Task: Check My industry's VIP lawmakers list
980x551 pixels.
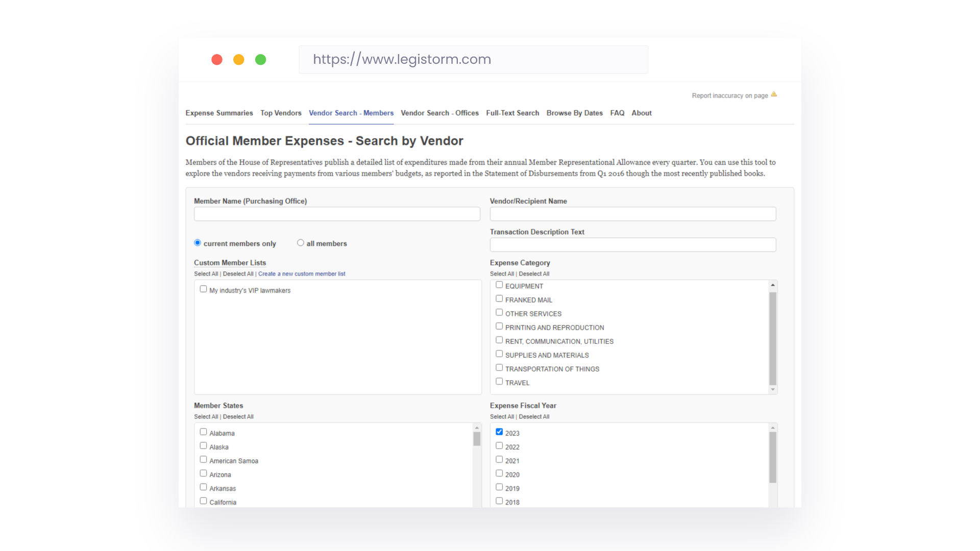Action: (203, 289)
